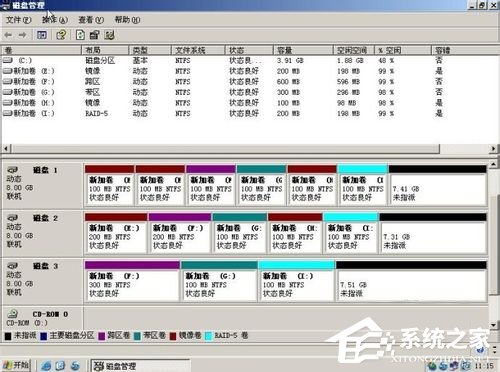Click the Forward arrow in the toolbar
This screenshot has width=500, height=372.
coord(22,35)
